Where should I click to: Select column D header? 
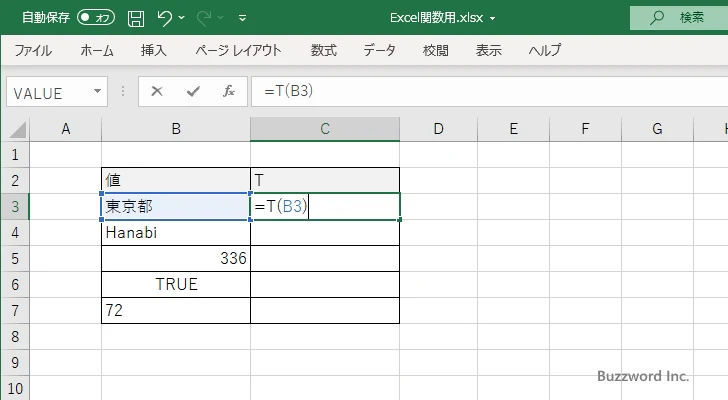click(438, 128)
